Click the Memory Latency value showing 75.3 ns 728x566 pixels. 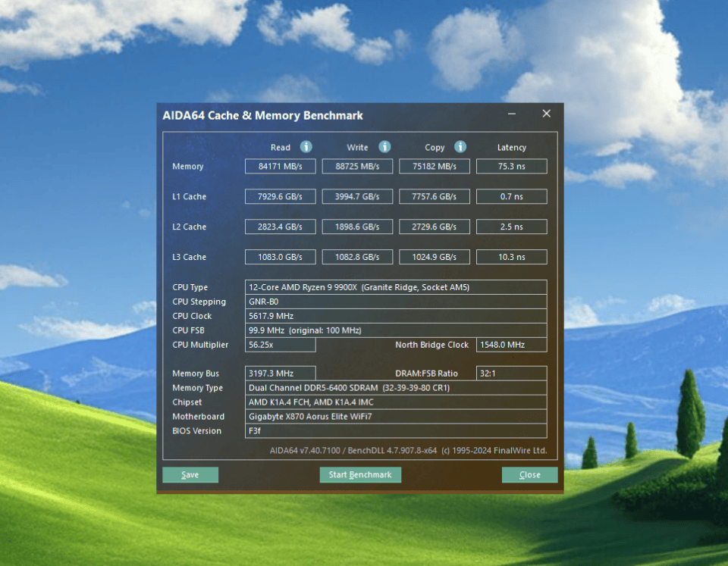click(511, 166)
